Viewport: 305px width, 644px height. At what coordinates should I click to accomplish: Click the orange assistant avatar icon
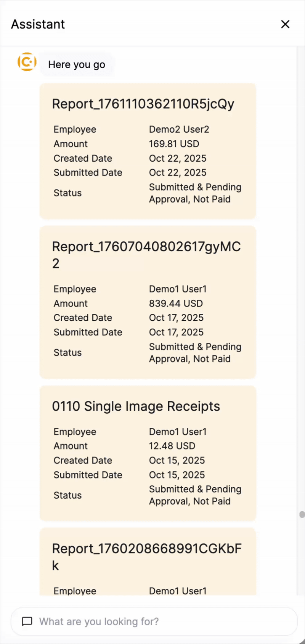27,62
